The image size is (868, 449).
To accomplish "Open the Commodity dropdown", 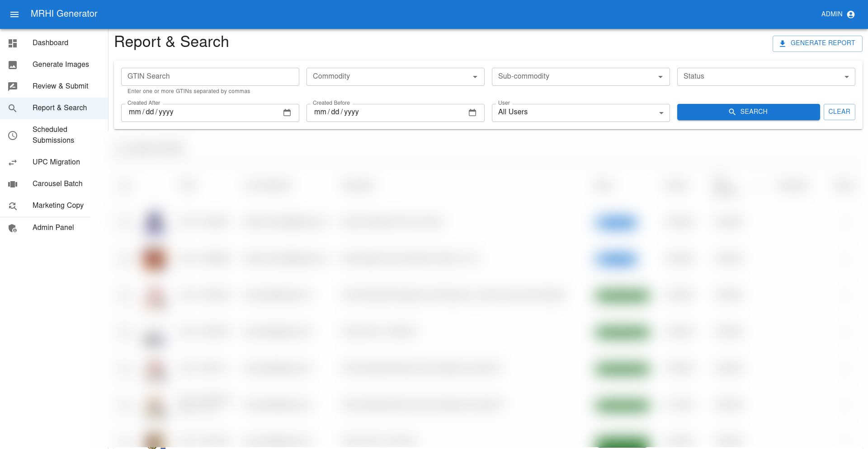I will coord(476,76).
